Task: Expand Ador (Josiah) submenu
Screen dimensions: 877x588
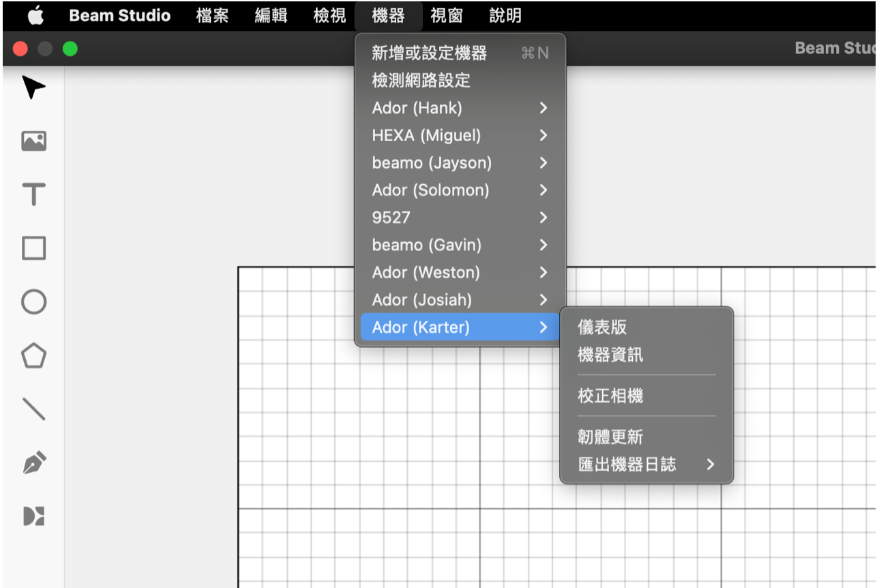Action: click(460, 299)
